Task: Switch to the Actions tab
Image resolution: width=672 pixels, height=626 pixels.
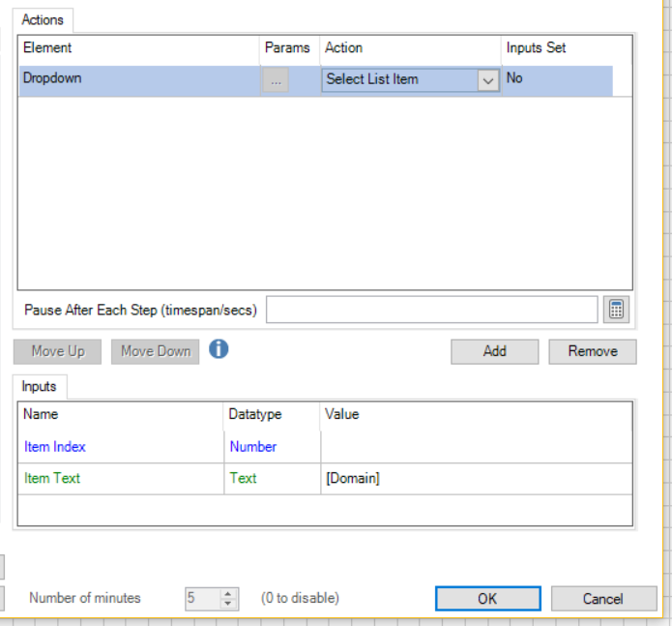Action: pos(43,20)
